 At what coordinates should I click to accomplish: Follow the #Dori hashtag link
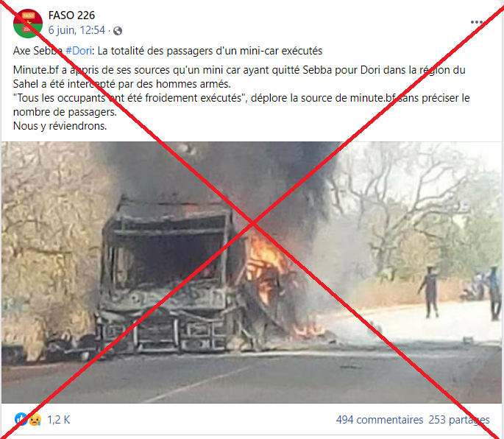[79, 51]
